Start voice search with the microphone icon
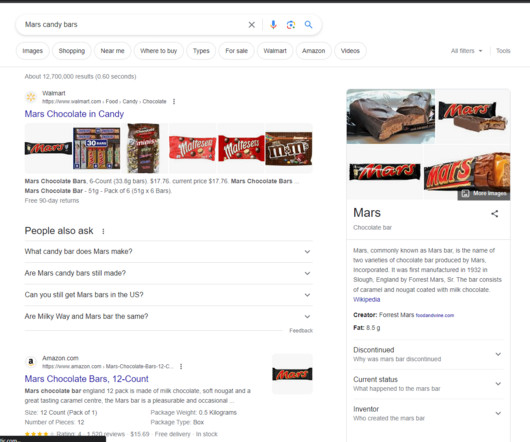 pyautogui.click(x=273, y=25)
